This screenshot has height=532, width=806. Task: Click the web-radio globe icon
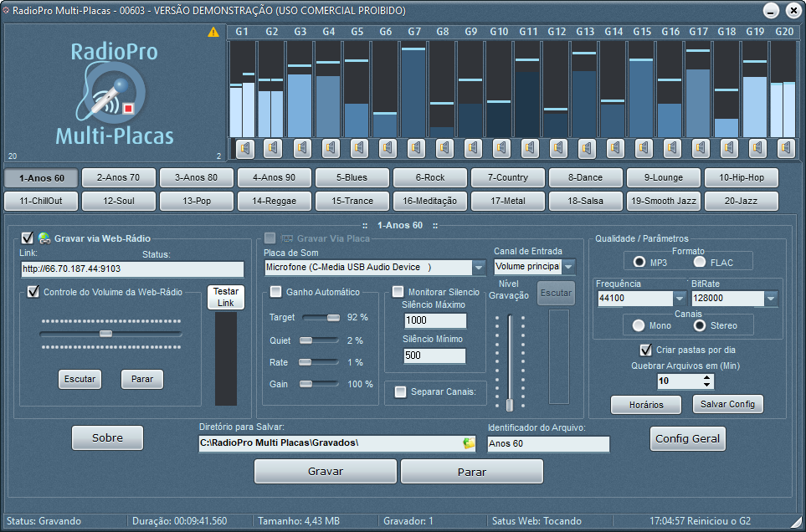pos(44,238)
